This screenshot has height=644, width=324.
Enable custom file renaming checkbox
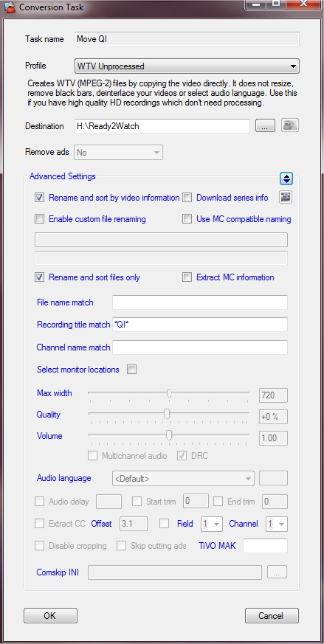(39, 219)
